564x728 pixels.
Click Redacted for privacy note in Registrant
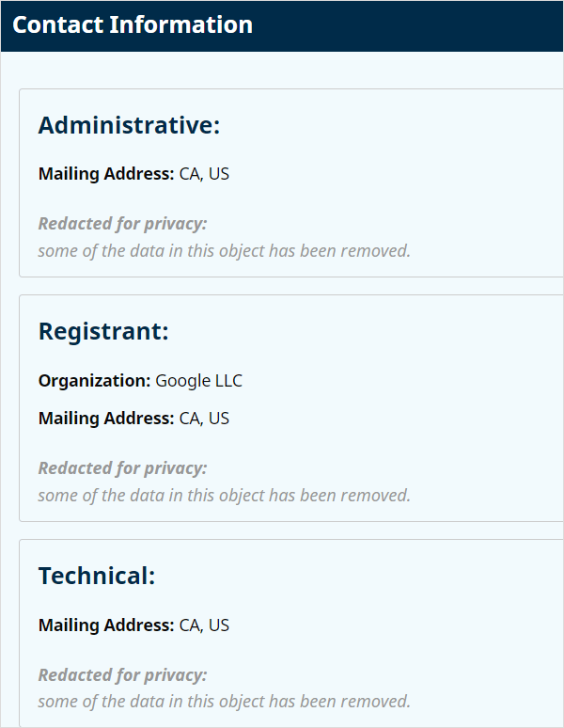(x=122, y=468)
